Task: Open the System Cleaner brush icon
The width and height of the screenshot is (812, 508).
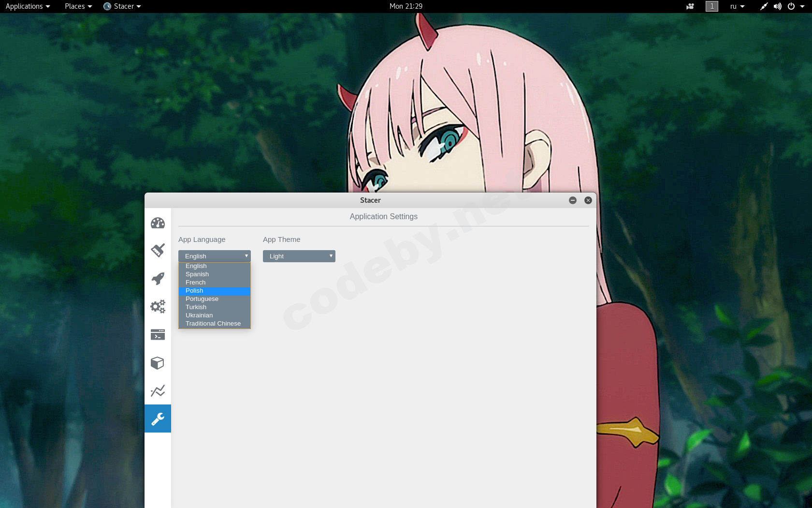Action: pos(158,250)
